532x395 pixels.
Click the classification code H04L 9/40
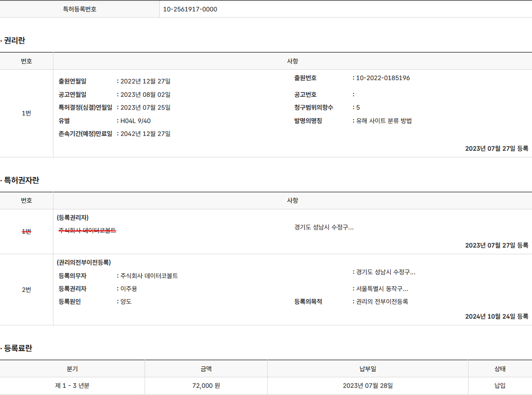coord(136,121)
